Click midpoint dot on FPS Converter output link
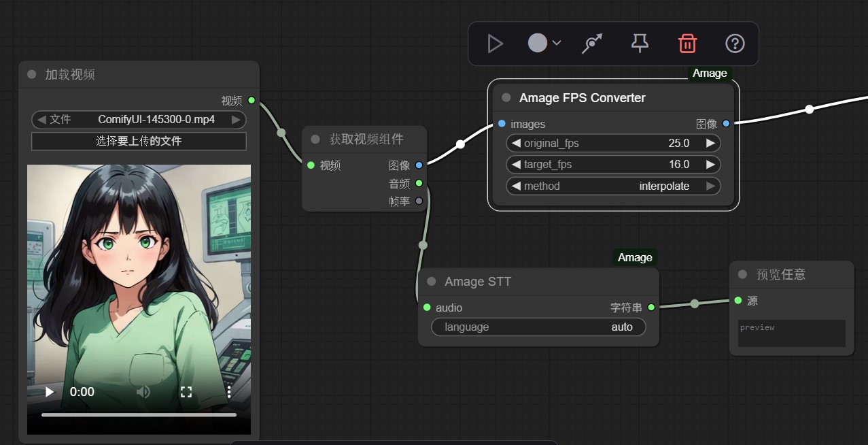 pyautogui.click(x=809, y=110)
